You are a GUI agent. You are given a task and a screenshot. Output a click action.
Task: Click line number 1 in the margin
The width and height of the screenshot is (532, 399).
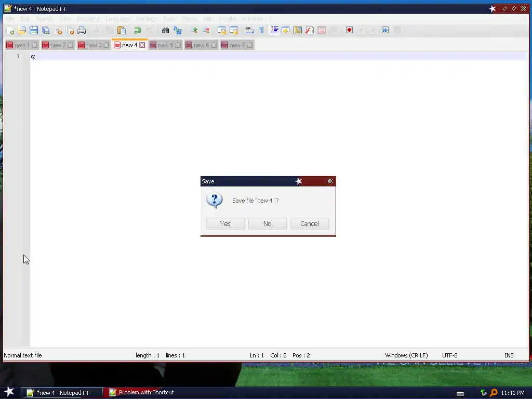[x=18, y=56]
